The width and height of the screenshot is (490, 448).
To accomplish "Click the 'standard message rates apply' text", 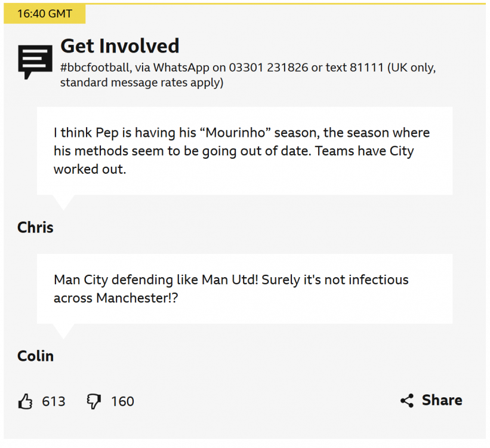I will pyautogui.click(x=141, y=82).
